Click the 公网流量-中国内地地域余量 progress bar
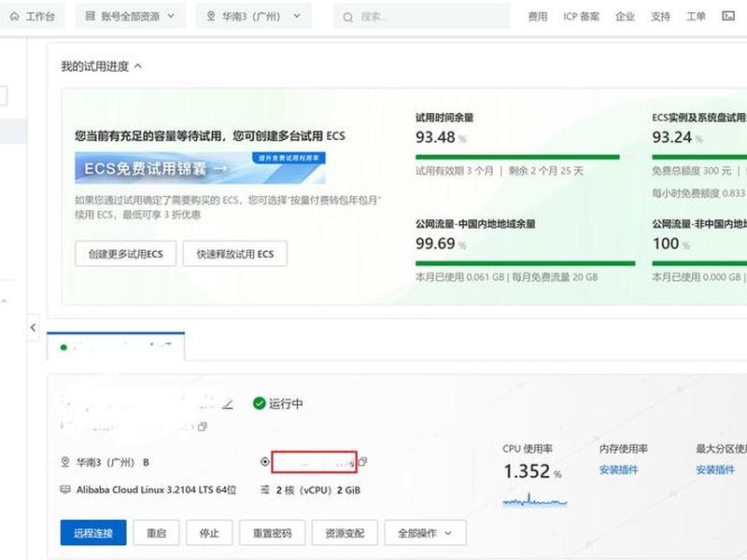The width and height of the screenshot is (747, 560). coord(525,263)
